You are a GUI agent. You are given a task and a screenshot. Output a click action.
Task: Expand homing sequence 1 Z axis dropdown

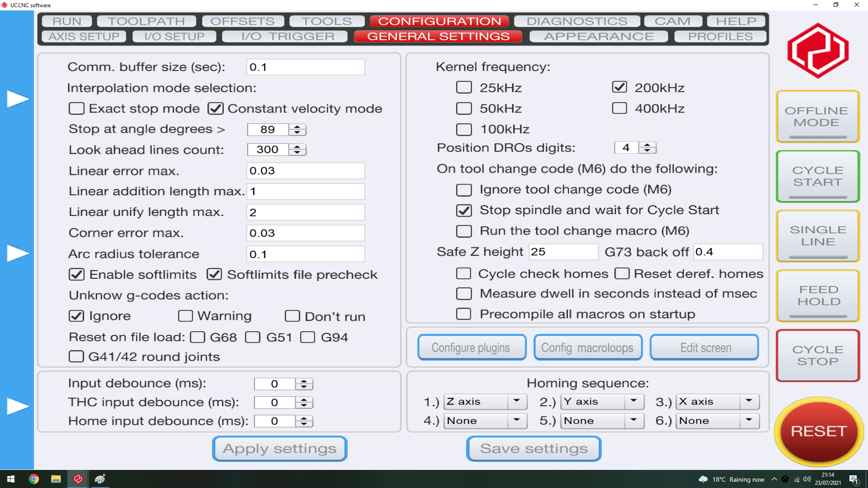click(x=516, y=401)
